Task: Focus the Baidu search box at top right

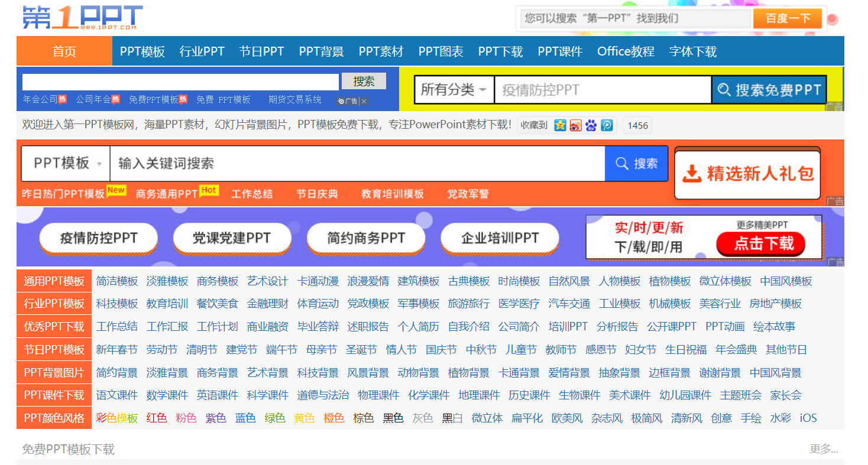Action: [636, 18]
